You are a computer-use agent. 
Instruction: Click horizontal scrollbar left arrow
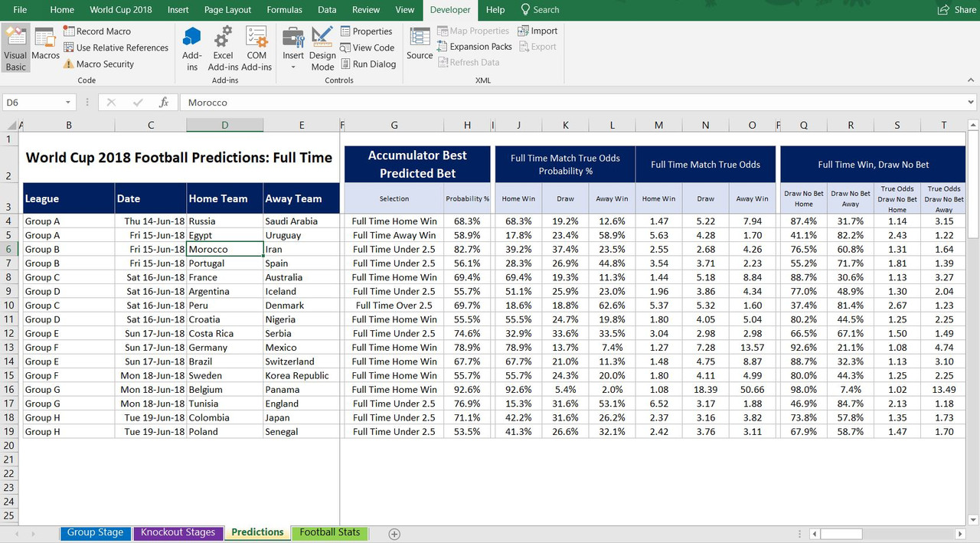(x=815, y=534)
